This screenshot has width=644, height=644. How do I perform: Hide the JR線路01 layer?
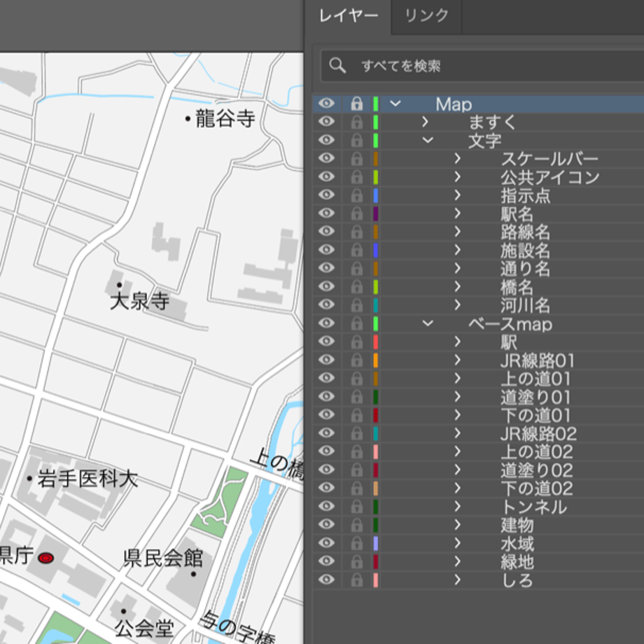[326, 360]
